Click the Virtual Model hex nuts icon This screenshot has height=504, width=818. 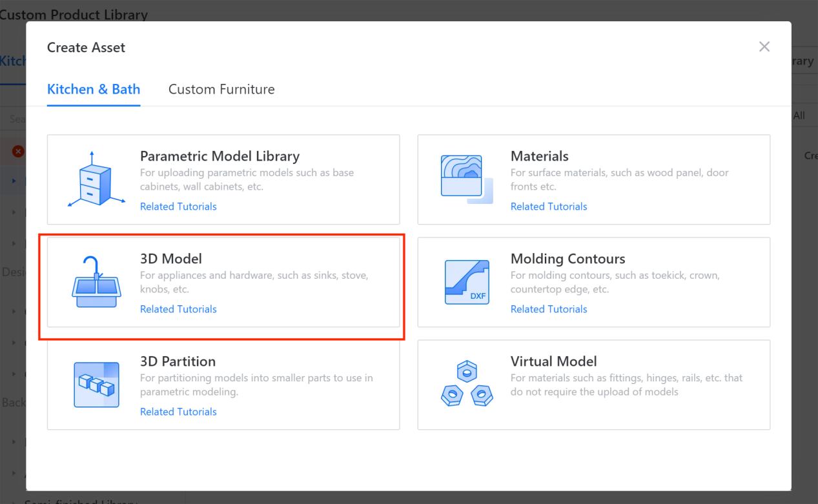pos(466,384)
